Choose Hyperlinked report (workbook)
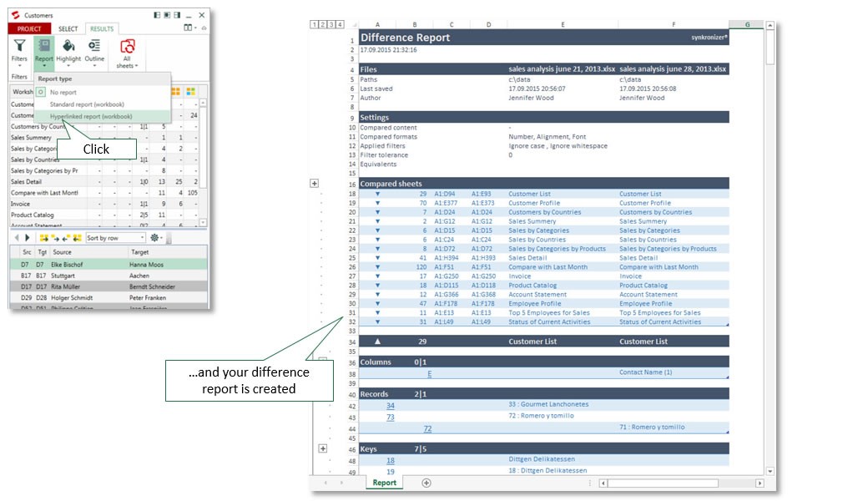 click(103, 116)
